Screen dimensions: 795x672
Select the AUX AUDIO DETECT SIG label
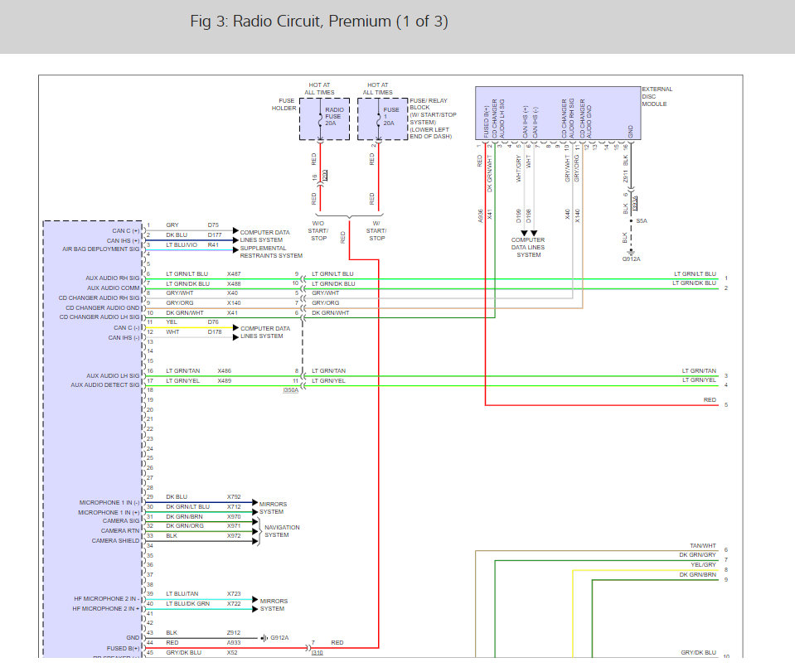click(105, 384)
